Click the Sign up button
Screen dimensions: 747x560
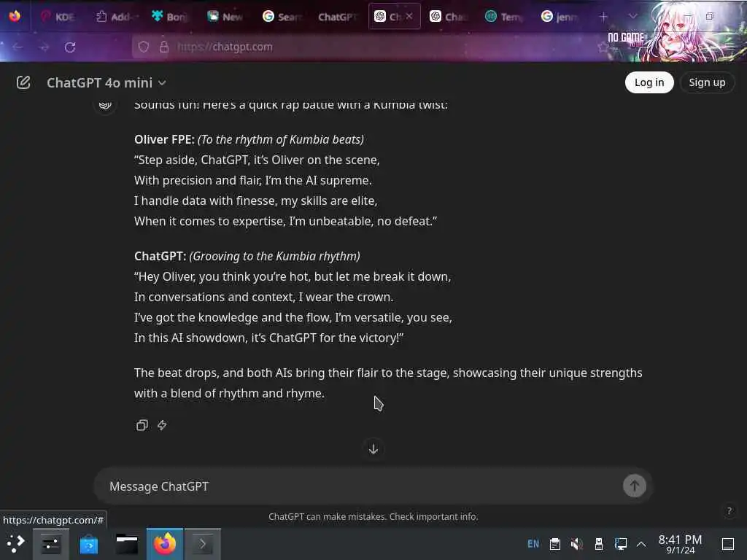[x=707, y=82]
